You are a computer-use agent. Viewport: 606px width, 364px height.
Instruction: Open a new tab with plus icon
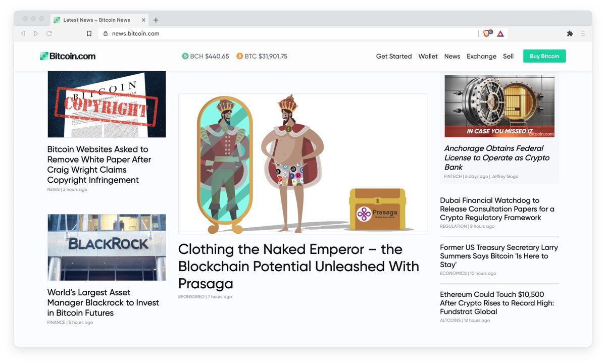[156, 20]
